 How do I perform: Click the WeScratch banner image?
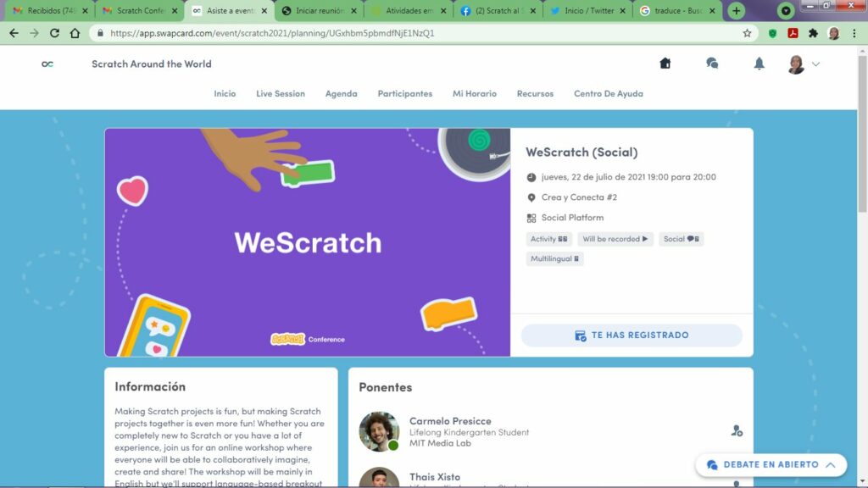[x=307, y=242]
